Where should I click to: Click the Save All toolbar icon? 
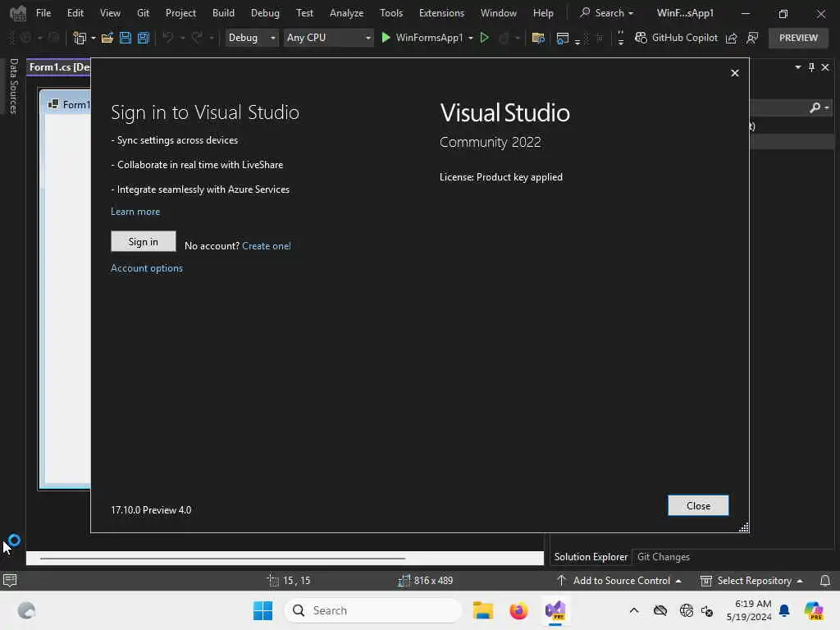143,38
